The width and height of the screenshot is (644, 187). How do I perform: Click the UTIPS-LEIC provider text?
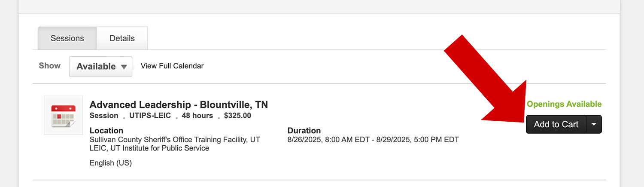pos(150,116)
